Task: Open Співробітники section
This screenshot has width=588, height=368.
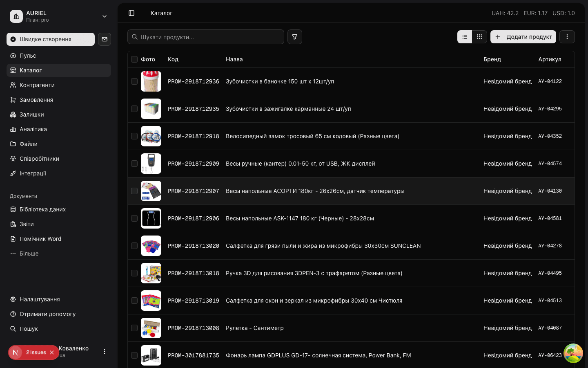Action: (x=59, y=159)
